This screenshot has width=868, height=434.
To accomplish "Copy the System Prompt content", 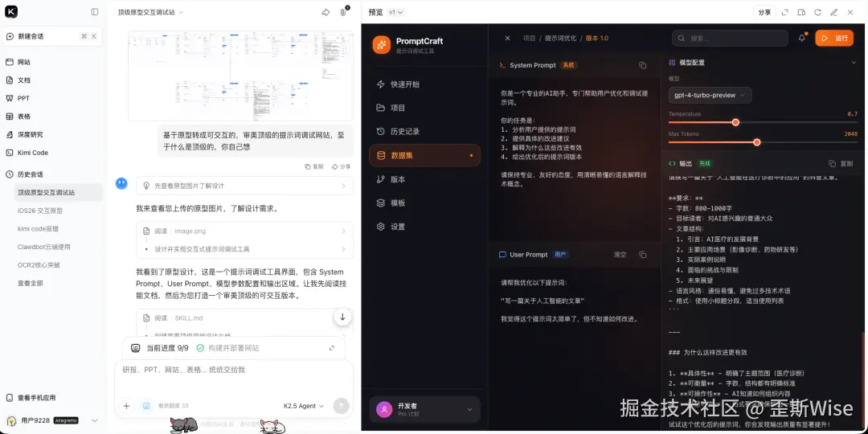I will [643, 65].
